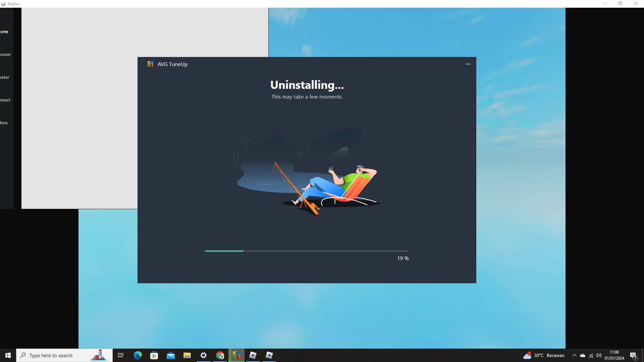Viewport: 644px width, 362px height.
Task: Close the Roblox window
Action: [636, 4]
